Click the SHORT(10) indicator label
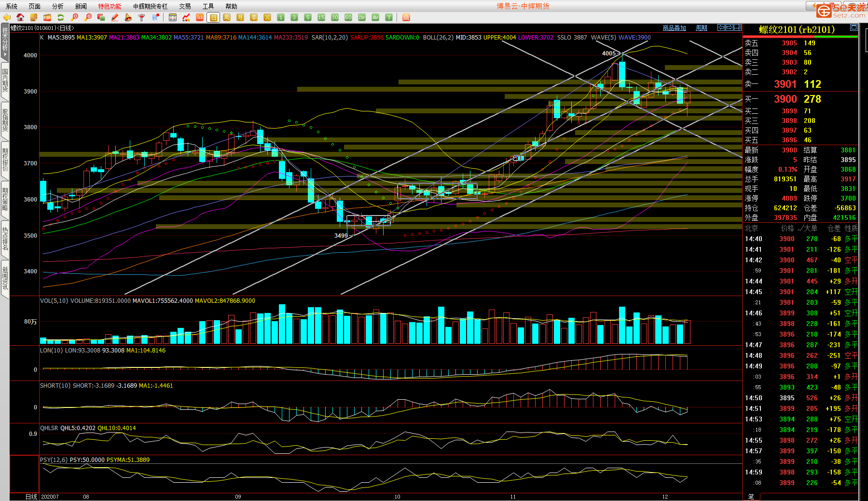Viewport: 868px width, 501px height. [x=55, y=386]
